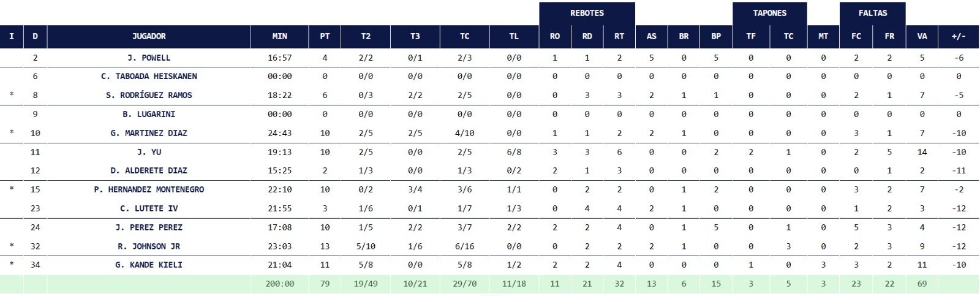Screen dimensions: 980x296
Task: Click player G. KANDE KIELI
Action: pyautogui.click(x=149, y=265)
